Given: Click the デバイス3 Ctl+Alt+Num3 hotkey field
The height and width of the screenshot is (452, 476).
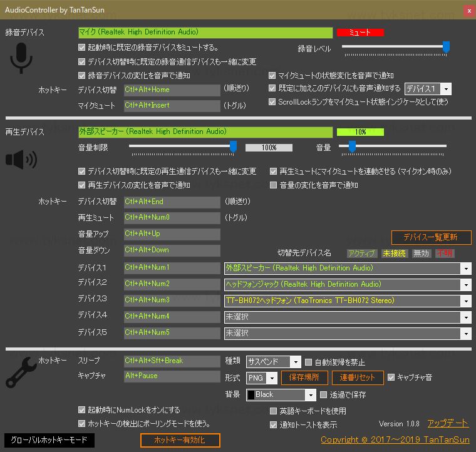Looking at the screenshot, I should pyautogui.click(x=172, y=300).
